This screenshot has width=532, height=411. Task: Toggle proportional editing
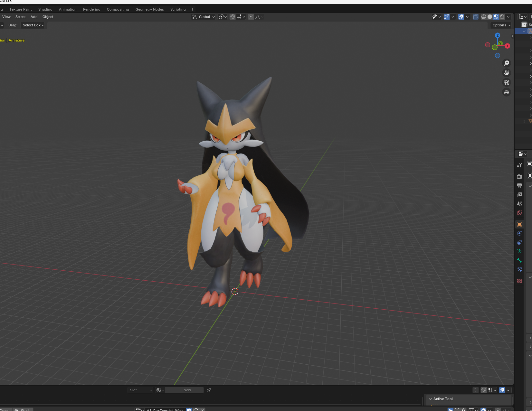point(251,17)
